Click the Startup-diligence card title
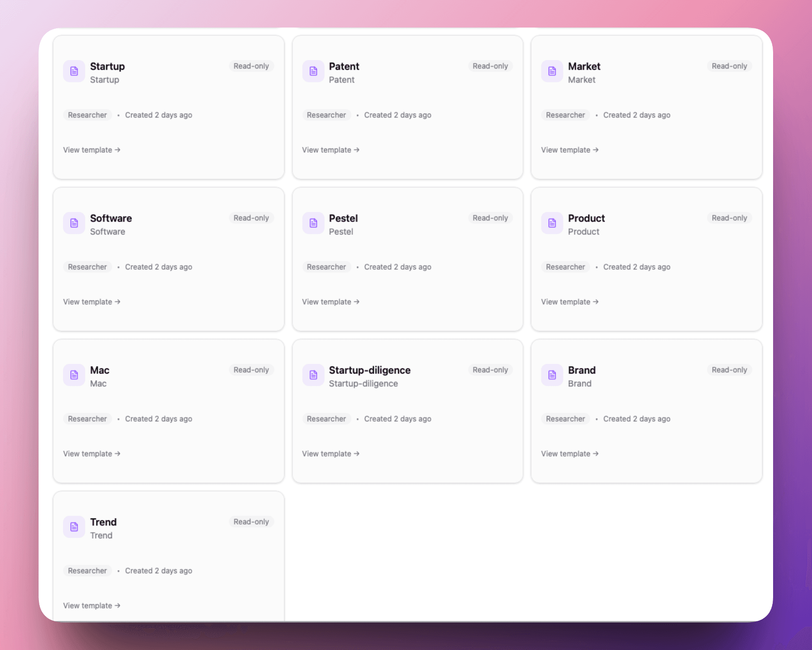 click(x=370, y=370)
